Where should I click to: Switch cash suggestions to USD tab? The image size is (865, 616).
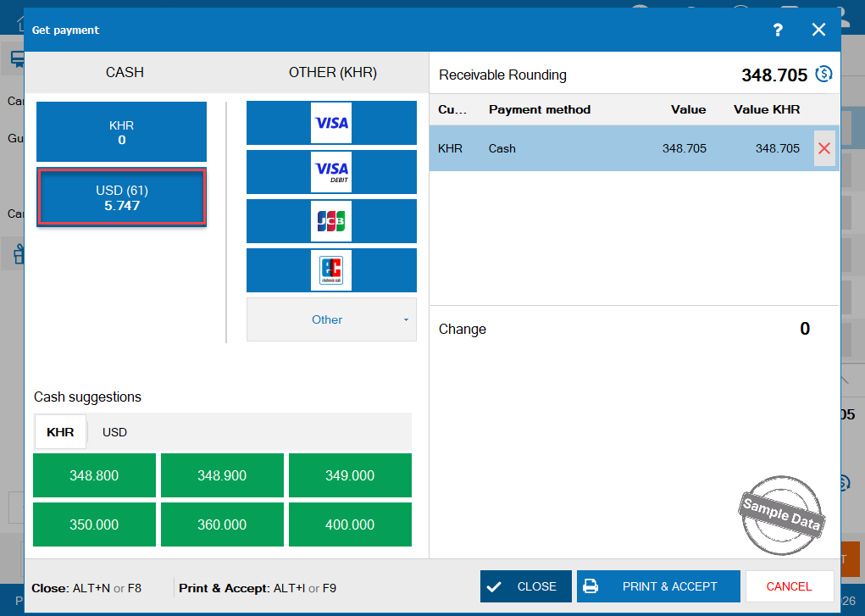114,432
